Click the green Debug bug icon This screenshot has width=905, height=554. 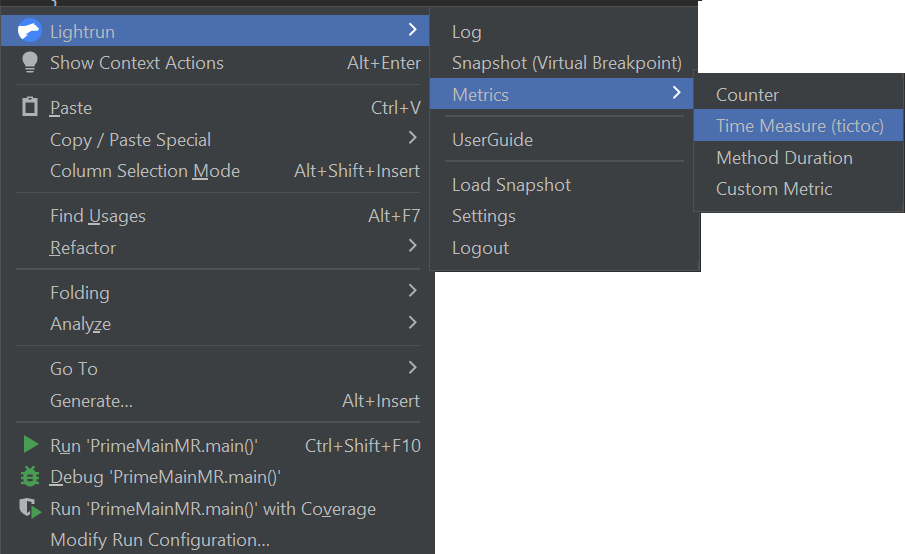pyautogui.click(x=30, y=477)
